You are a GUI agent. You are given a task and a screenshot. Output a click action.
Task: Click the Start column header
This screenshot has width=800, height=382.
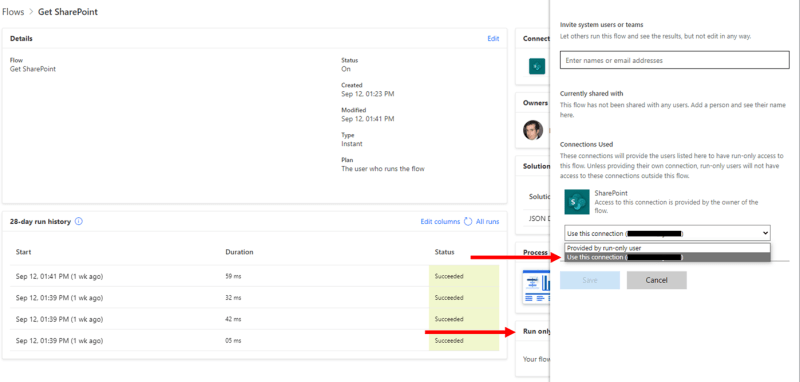[x=23, y=252]
